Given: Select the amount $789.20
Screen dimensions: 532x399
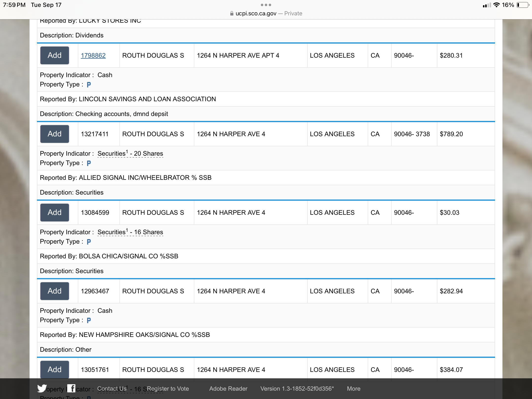Looking at the screenshot, I should click(451, 134).
